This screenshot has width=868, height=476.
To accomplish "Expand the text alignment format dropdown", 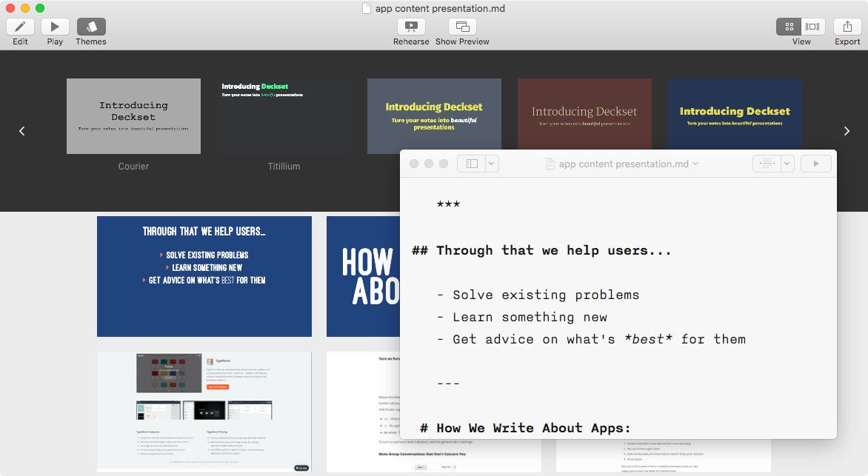I will pos(787,164).
